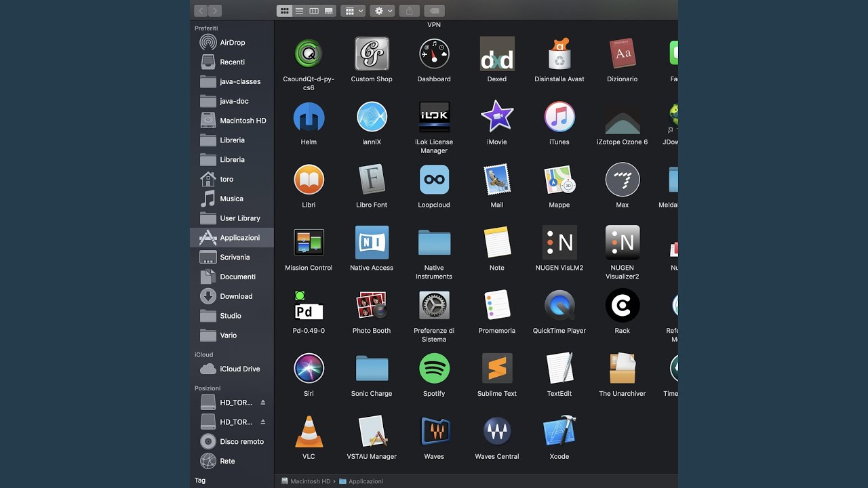Screen dimensions: 868x488
Task: Select Macintosh HD in sidebar favorites
Action: 232,121
